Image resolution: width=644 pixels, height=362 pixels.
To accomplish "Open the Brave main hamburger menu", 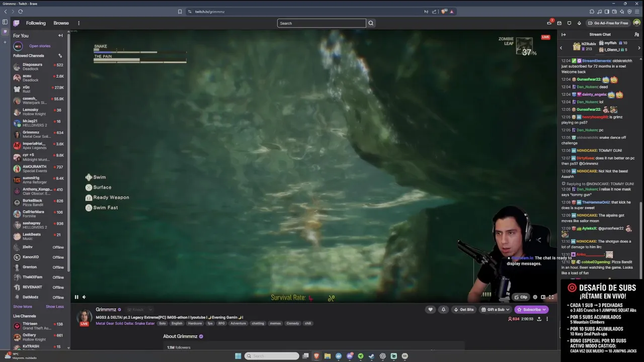I will click(637, 12).
